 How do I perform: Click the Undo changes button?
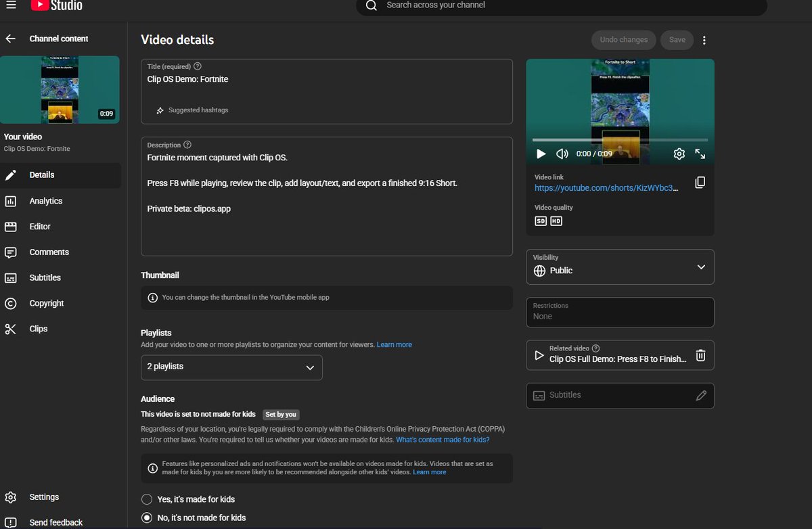tap(624, 40)
